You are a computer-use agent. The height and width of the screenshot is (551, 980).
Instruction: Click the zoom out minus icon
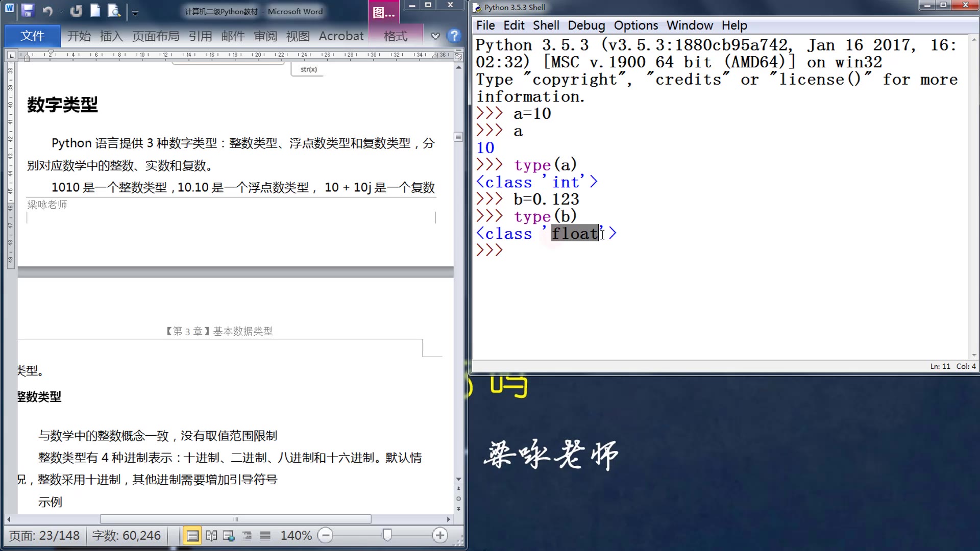point(325,535)
